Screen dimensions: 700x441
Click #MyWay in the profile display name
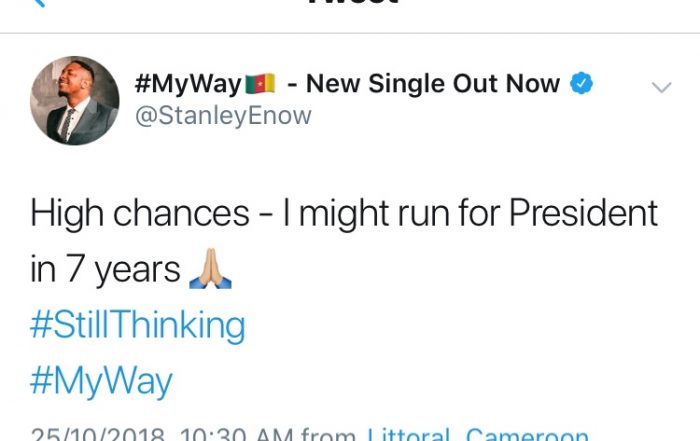coord(187,84)
